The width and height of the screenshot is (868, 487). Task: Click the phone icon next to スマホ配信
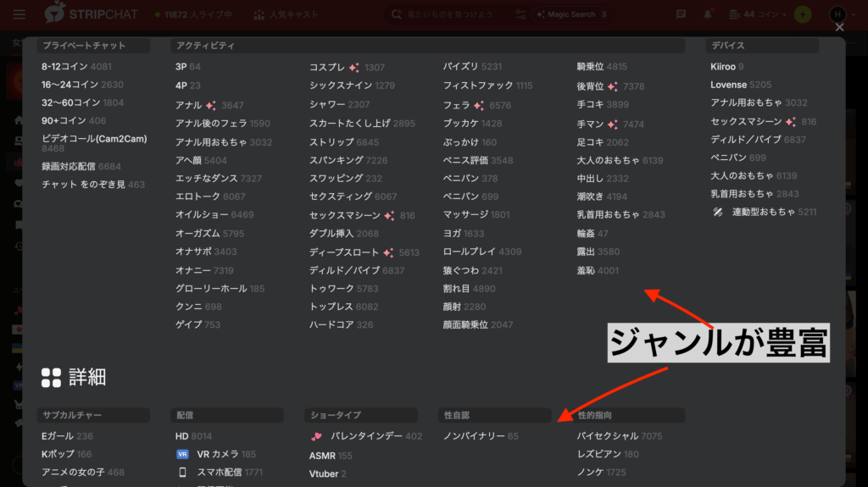tap(182, 472)
